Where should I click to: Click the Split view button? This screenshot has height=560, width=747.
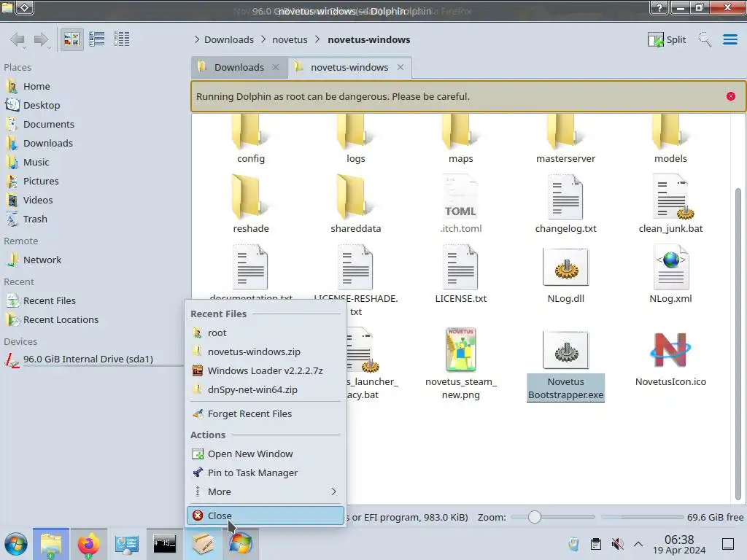[x=667, y=39]
